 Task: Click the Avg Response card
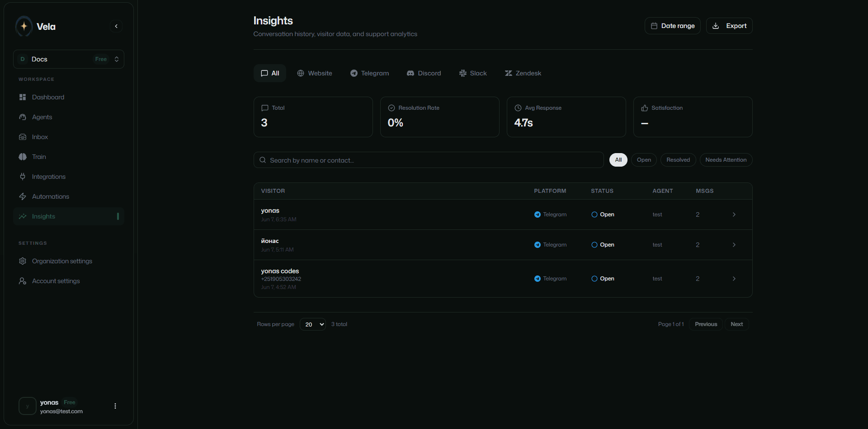pos(566,117)
